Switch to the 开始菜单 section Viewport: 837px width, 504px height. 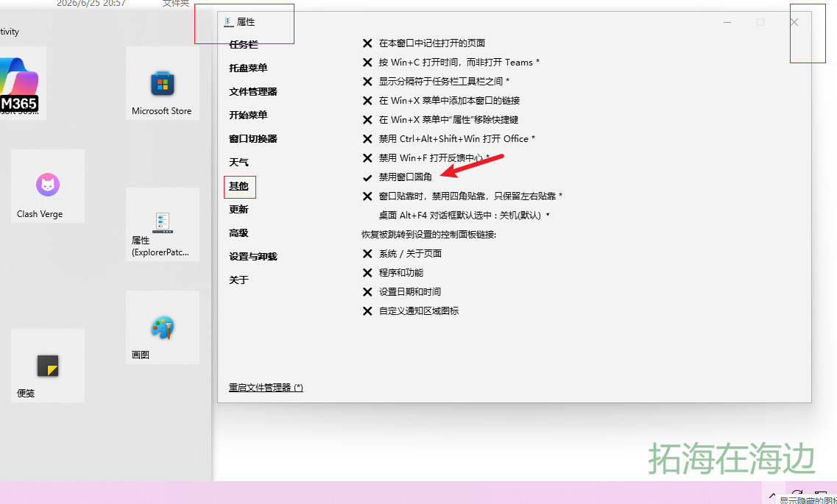pyautogui.click(x=248, y=116)
